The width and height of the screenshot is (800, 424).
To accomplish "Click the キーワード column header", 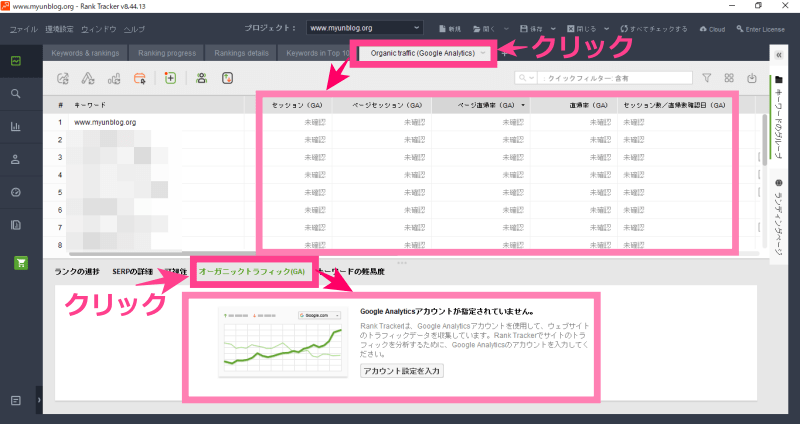I will (90, 105).
